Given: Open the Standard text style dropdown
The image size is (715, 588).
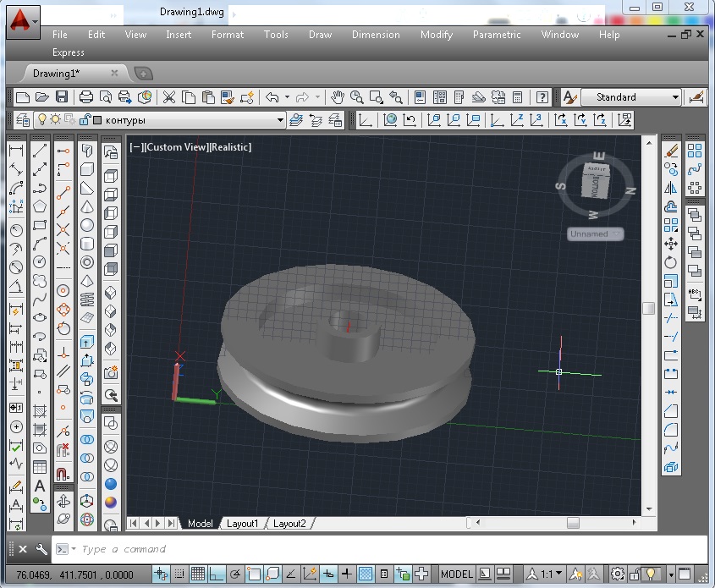Looking at the screenshot, I should pyautogui.click(x=675, y=97).
